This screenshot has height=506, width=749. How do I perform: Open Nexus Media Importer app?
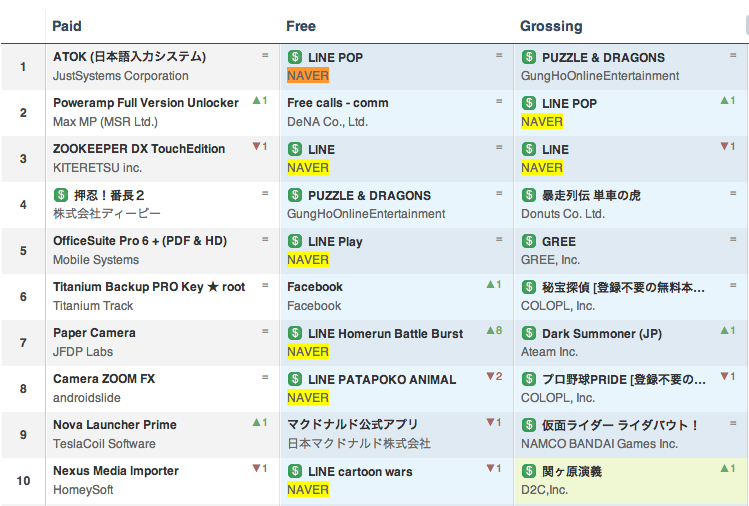click(116, 471)
